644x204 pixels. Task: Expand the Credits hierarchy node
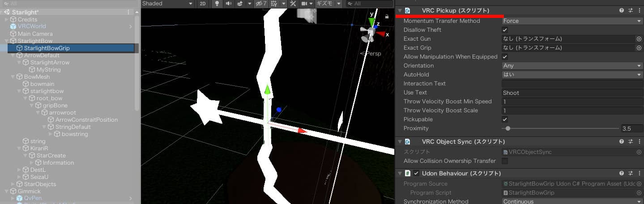tap(6, 20)
